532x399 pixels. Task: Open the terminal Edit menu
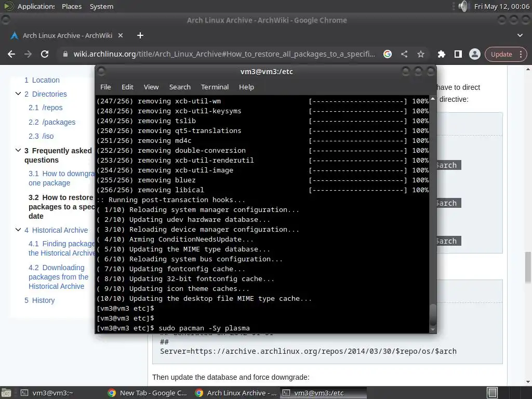[127, 87]
